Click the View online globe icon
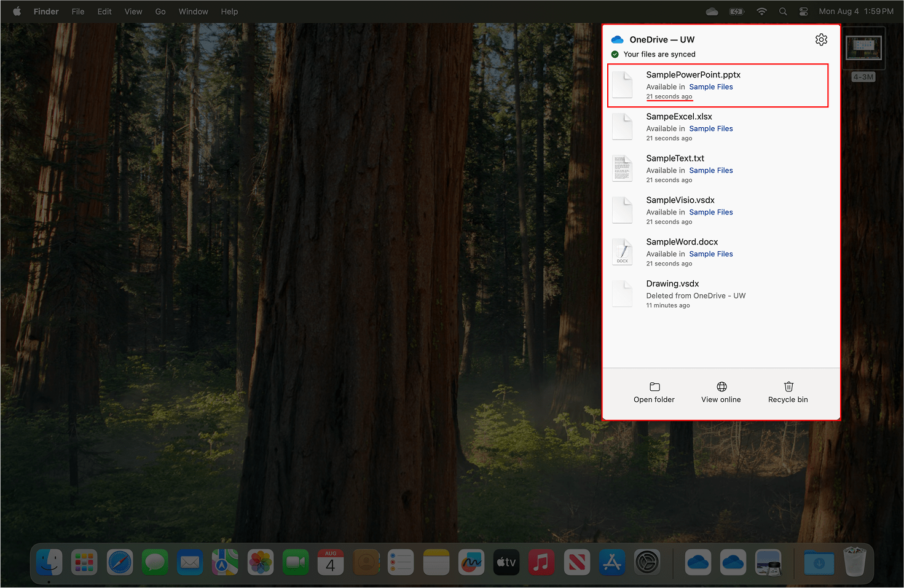This screenshot has height=588, width=904. [x=720, y=387]
